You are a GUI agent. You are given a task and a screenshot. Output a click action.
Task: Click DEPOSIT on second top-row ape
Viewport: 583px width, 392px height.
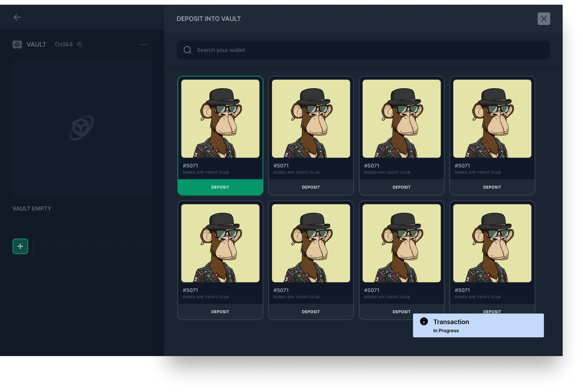[311, 187]
